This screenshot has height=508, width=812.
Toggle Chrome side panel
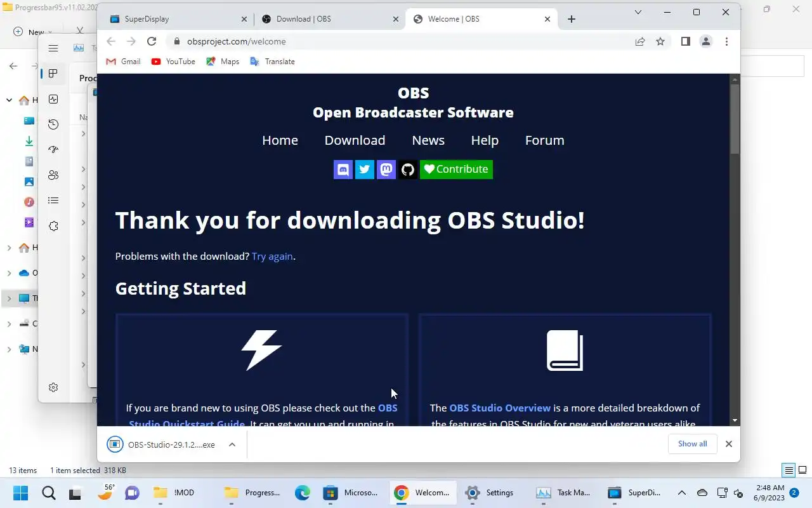point(685,41)
